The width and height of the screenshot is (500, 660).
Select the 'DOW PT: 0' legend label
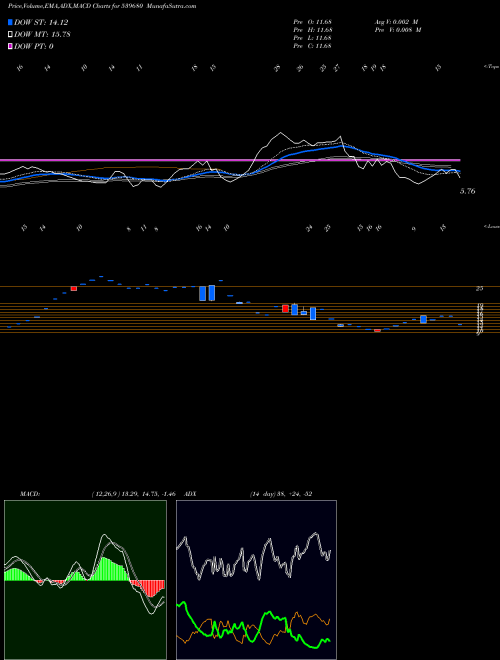click(34, 46)
